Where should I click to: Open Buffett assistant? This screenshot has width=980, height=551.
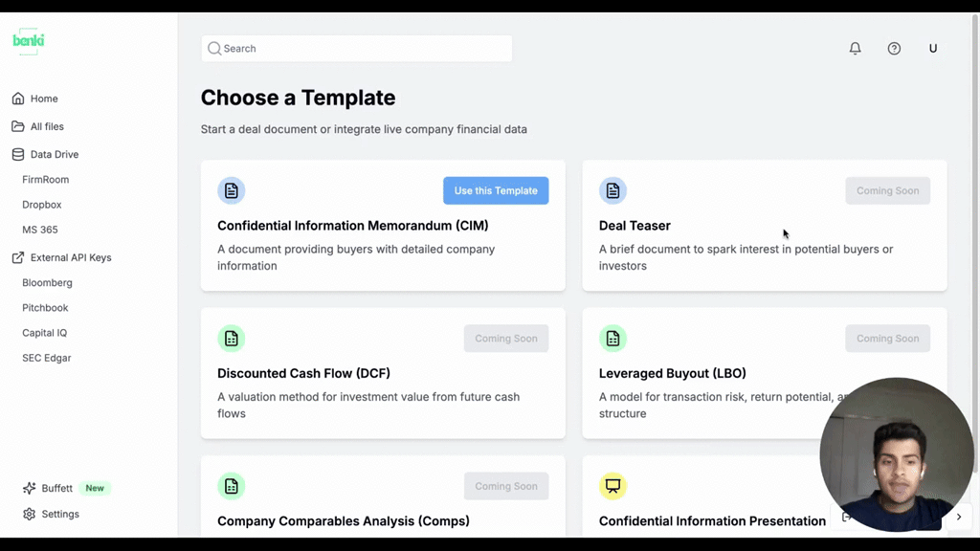click(x=56, y=488)
